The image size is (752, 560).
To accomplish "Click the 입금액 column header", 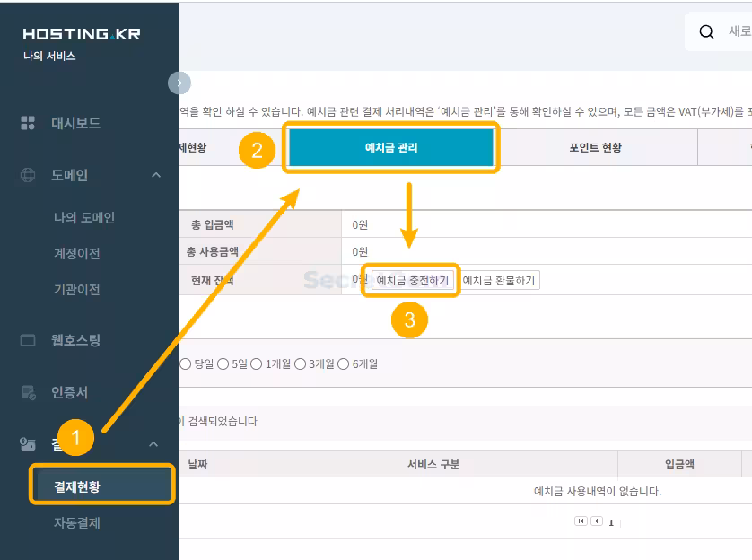I will [679, 464].
